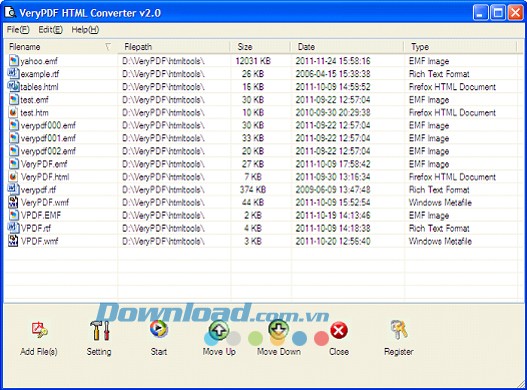Click the VeryPDF.wmf filename
Image resolution: width=527 pixels, height=390 pixels.
45,202
